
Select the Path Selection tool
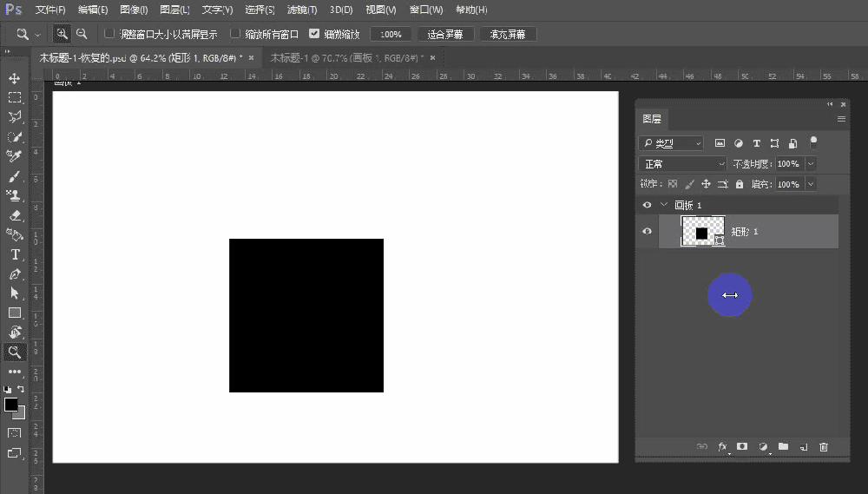coord(15,293)
